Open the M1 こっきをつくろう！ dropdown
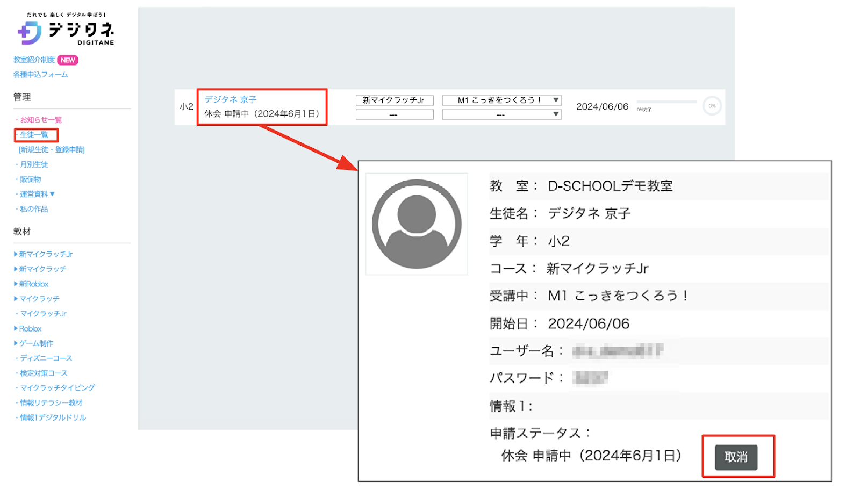The height and width of the screenshot is (504, 860). [501, 100]
